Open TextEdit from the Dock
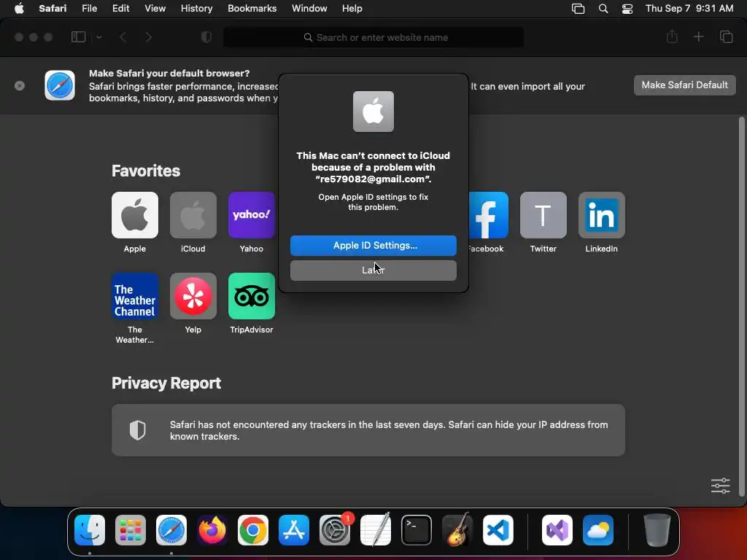Image resolution: width=747 pixels, height=560 pixels. [376, 530]
